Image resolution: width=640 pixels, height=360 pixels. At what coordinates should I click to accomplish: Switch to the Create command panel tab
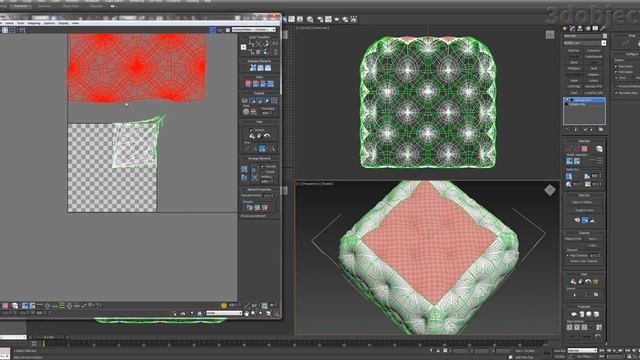tap(564, 28)
